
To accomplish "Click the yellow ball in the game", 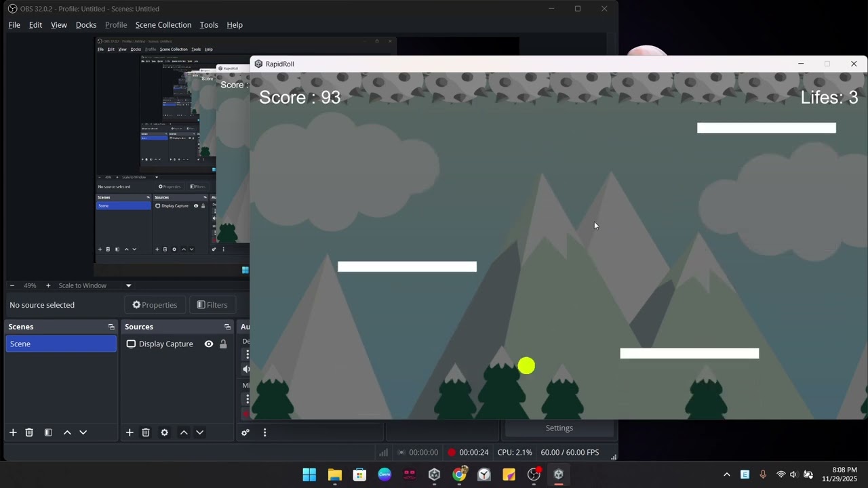I will 526,366.
